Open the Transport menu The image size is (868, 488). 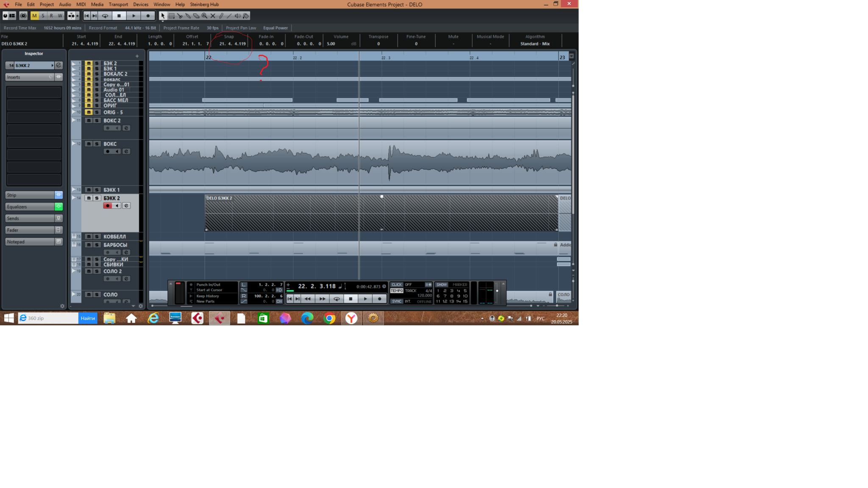[x=118, y=4]
